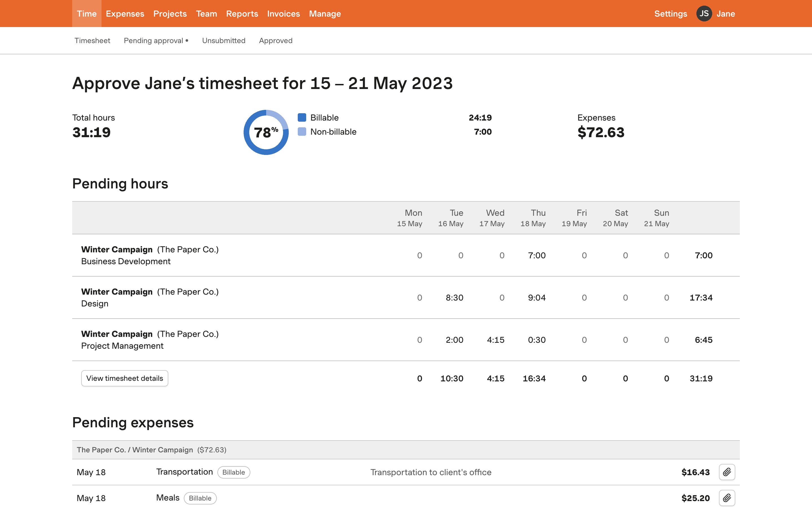Image resolution: width=812 pixels, height=507 pixels.
Task: Open the Expenses menu item
Action: pyautogui.click(x=125, y=14)
